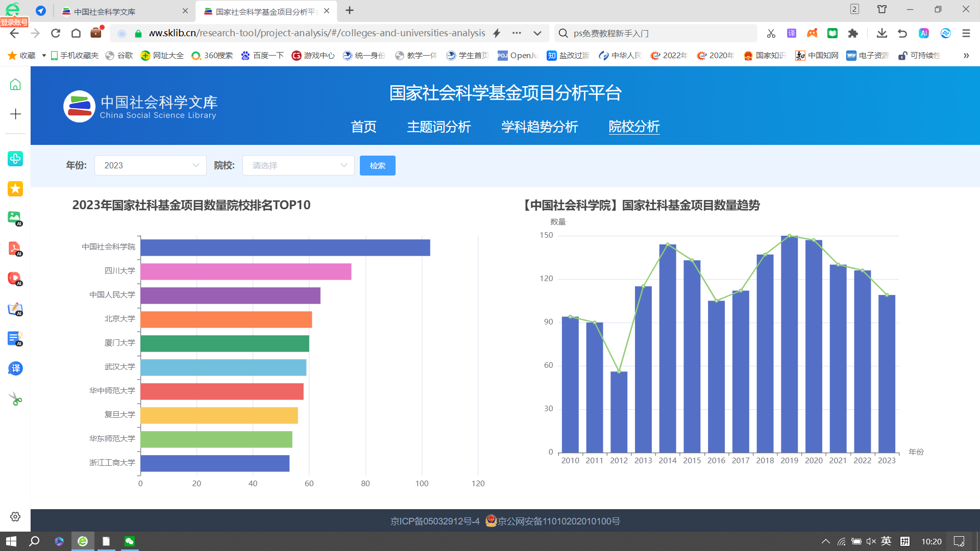Open the address bar three-dots menu

(x=517, y=33)
